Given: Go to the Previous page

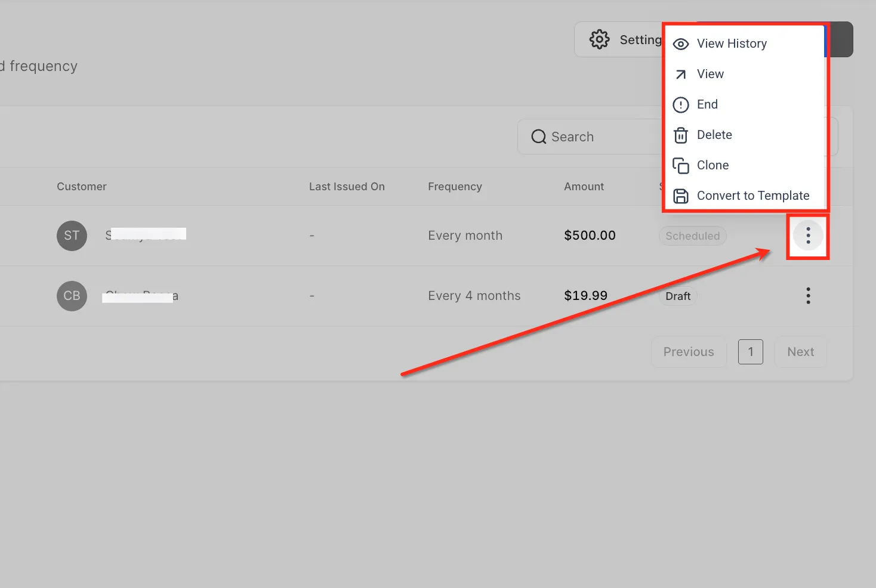Looking at the screenshot, I should coord(689,352).
